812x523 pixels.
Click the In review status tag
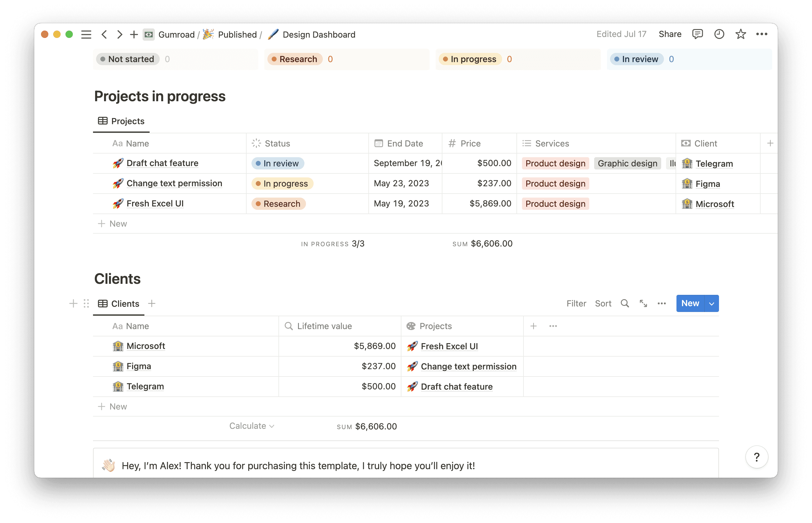pyautogui.click(x=277, y=164)
